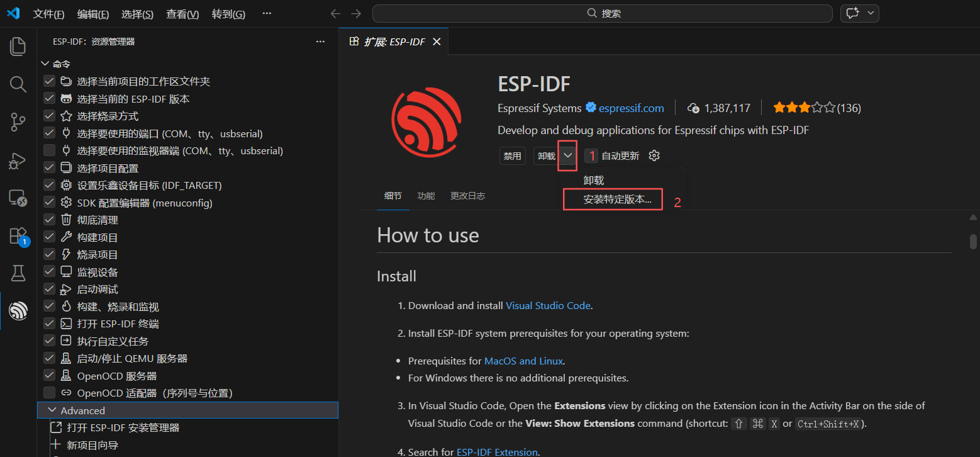Image resolution: width=980 pixels, height=457 pixels.
Task: Open more actions in ESP-IDF 资源管理器 header
Action: pyautogui.click(x=320, y=42)
